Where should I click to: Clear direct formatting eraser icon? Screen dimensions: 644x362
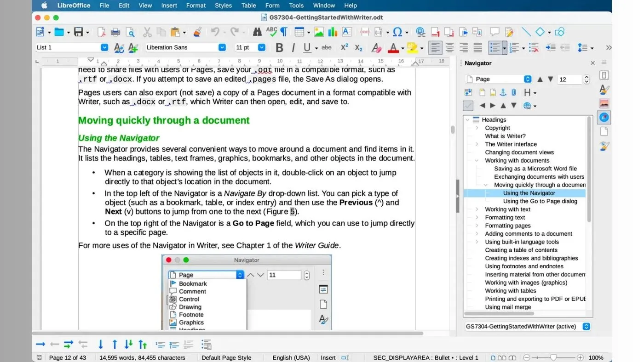pyautogui.click(x=376, y=47)
